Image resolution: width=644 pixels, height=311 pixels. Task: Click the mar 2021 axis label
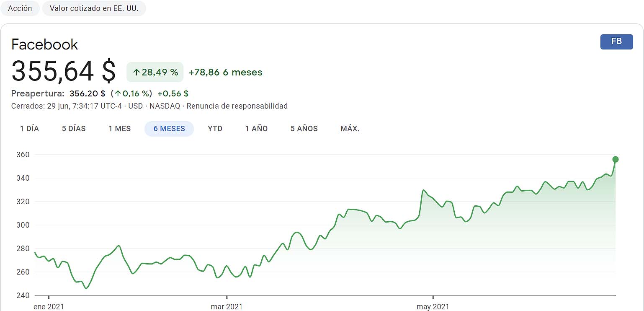(227, 307)
